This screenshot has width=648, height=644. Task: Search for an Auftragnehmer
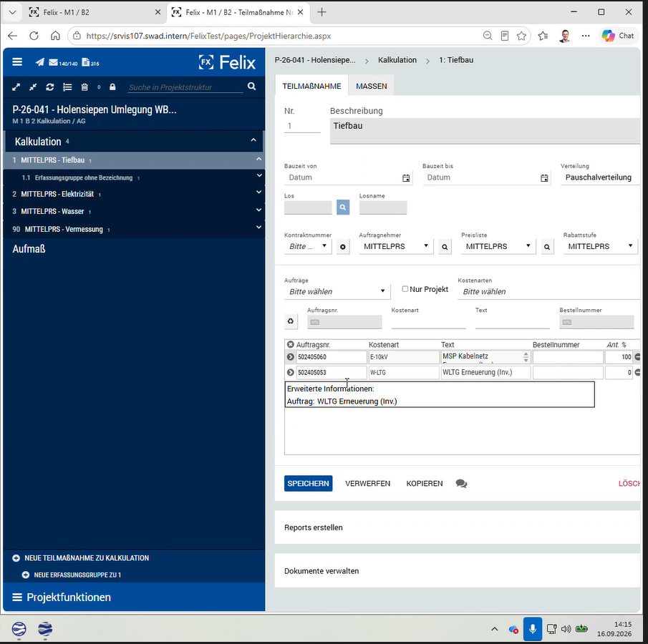(x=445, y=247)
